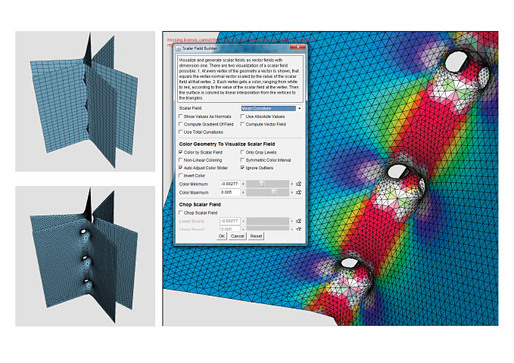Select the bottom-left refined mesh thumbnail
The image size is (514, 363).
pos(85,256)
